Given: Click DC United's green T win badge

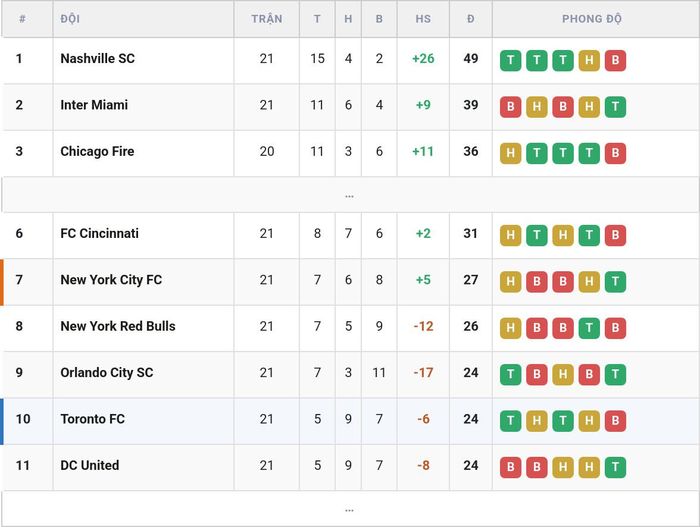Looking at the screenshot, I should point(615,467).
